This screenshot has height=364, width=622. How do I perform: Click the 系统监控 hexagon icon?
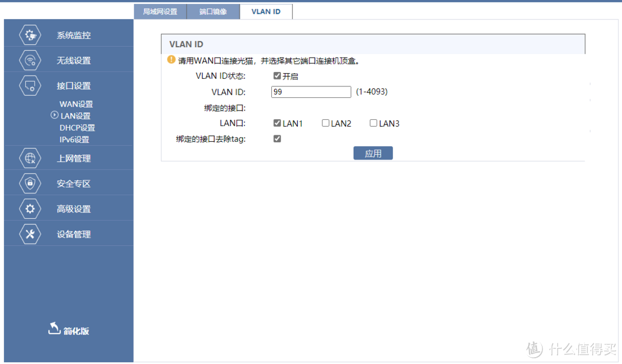(x=30, y=35)
